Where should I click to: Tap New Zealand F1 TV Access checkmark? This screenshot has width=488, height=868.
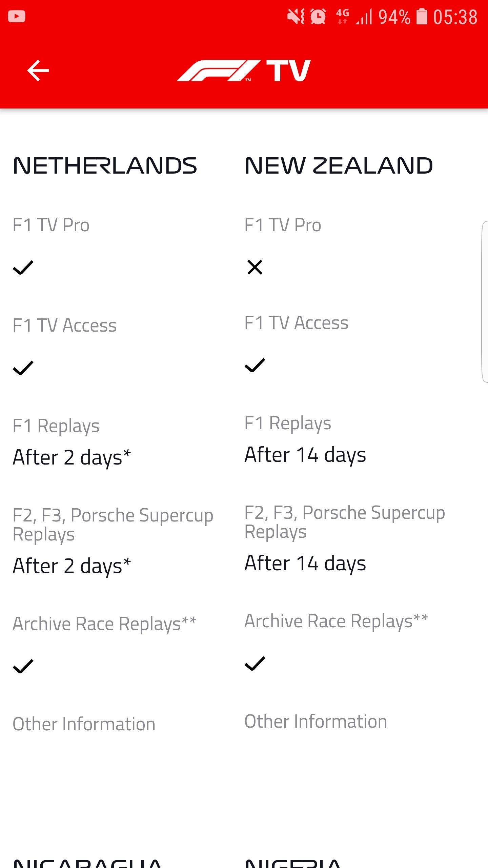[255, 365]
